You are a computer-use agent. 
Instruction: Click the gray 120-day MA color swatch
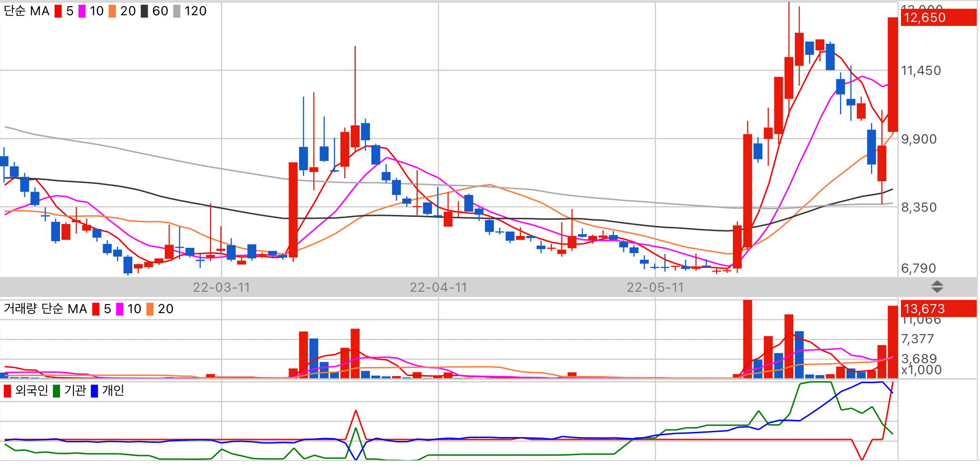[177, 11]
